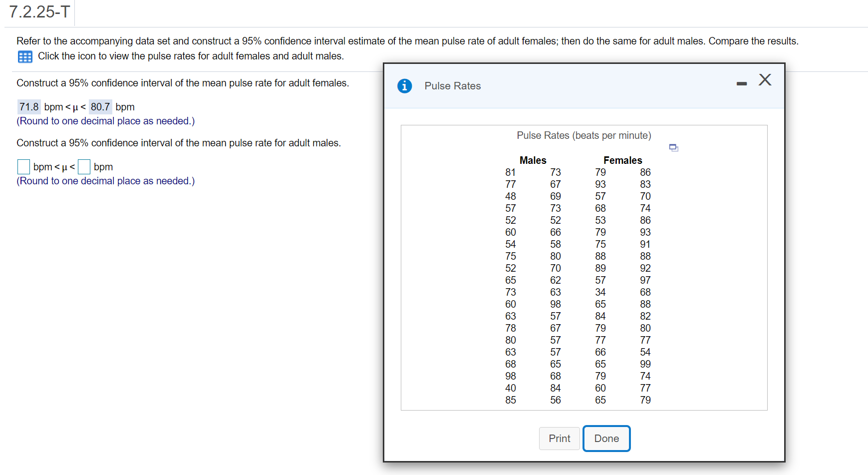Click the Done button
The height and width of the screenshot is (475, 868).
[x=606, y=439]
